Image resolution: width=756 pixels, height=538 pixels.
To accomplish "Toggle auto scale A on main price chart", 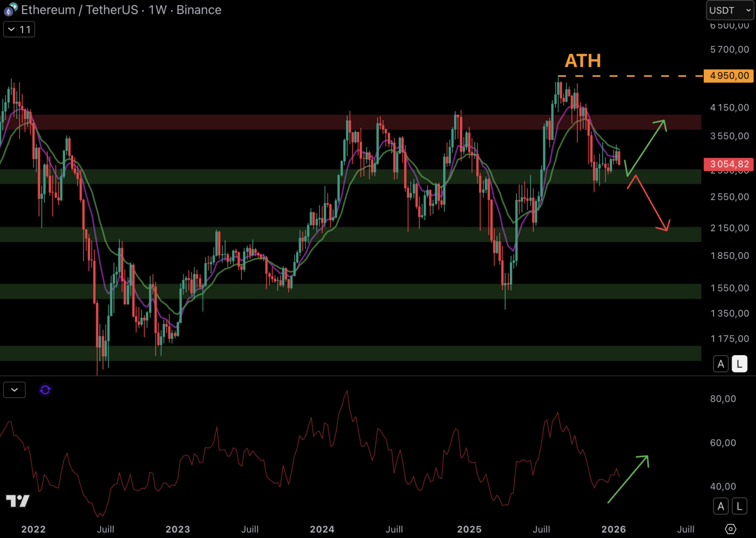I will pyautogui.click(x=721, y=364).
